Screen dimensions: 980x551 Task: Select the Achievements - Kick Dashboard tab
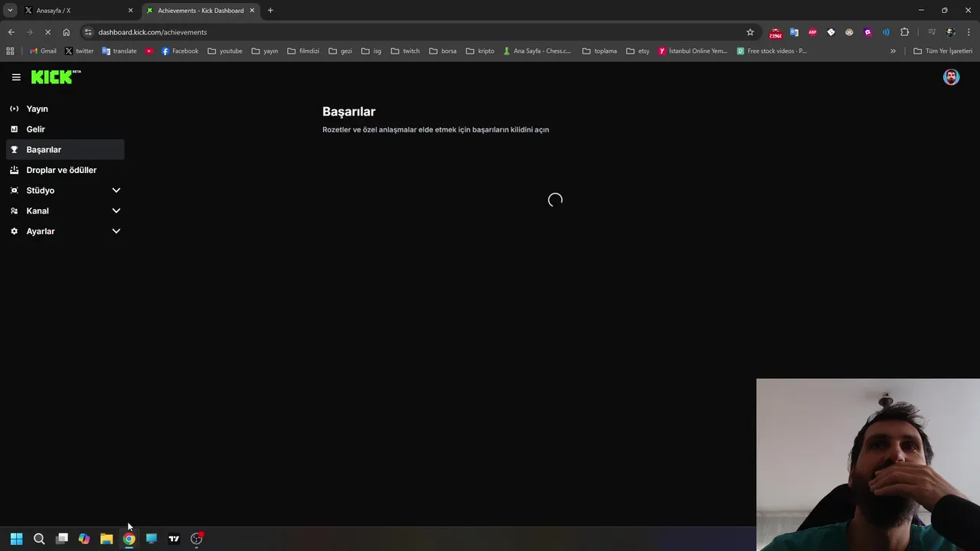[x=201, y=11]
